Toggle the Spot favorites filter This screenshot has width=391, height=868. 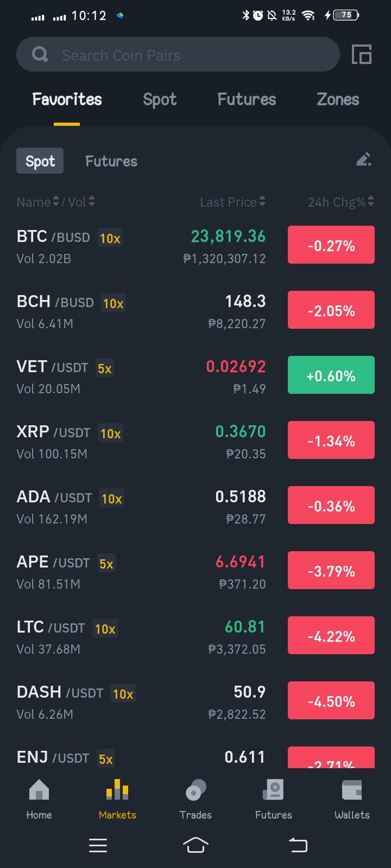[40, 161]
